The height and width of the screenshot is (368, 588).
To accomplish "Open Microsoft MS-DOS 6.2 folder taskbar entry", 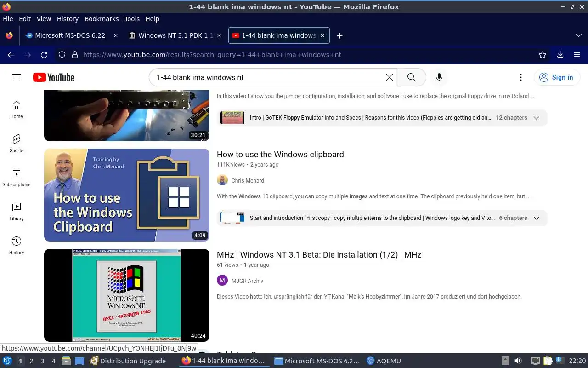I will pos(317,361).
